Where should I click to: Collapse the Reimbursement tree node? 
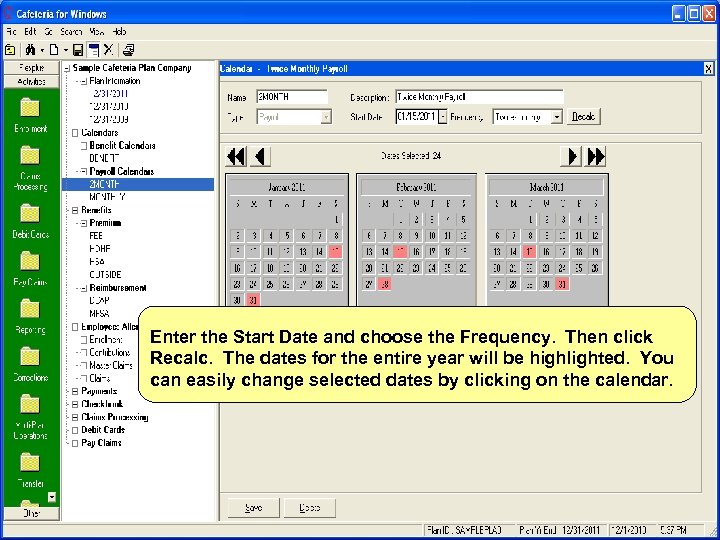point(84,288)
